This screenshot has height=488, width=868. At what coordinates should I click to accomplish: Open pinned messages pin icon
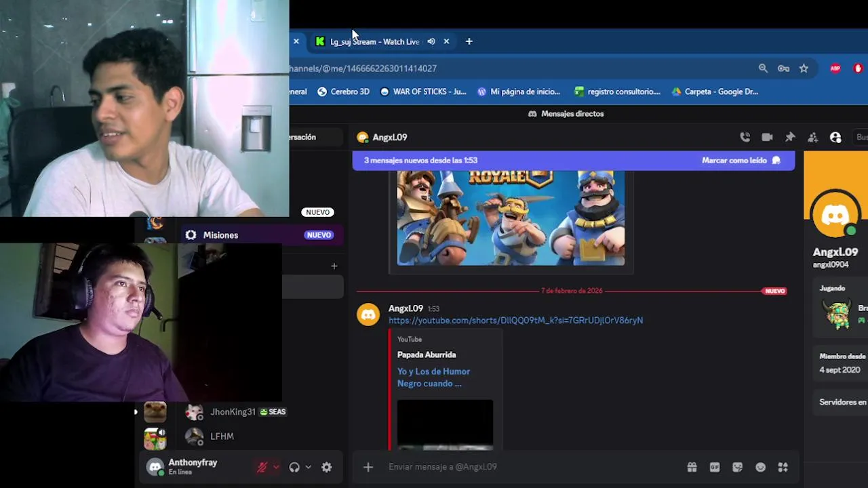click(x=790, y=137)
